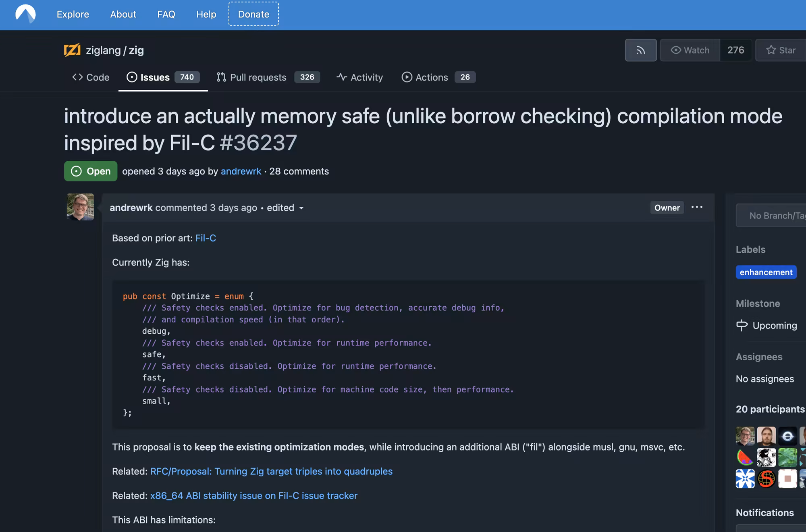
Task: View the 276 watchers count
Action: pos(735,50)
